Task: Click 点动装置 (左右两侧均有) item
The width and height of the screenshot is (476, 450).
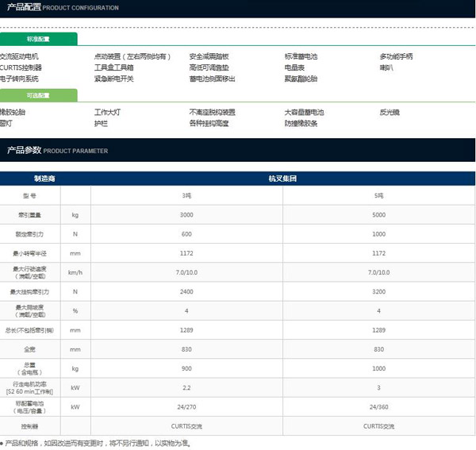Action: pos(132,56)
